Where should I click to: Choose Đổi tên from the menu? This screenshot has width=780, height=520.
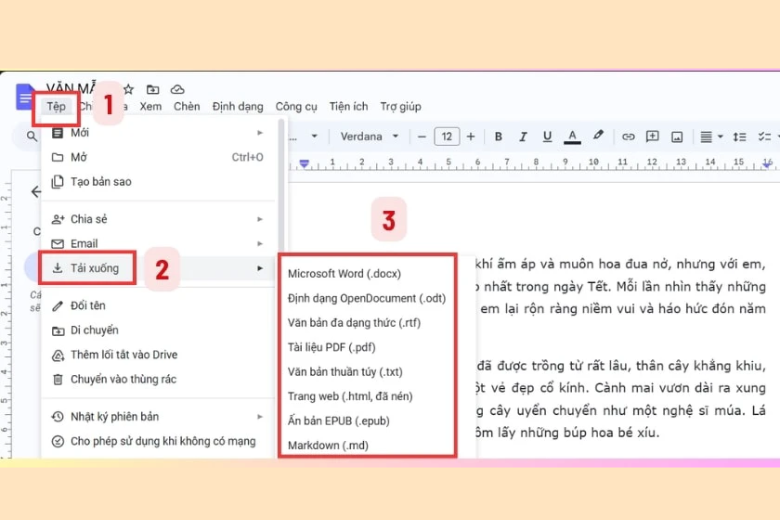(x=158, y=306)
